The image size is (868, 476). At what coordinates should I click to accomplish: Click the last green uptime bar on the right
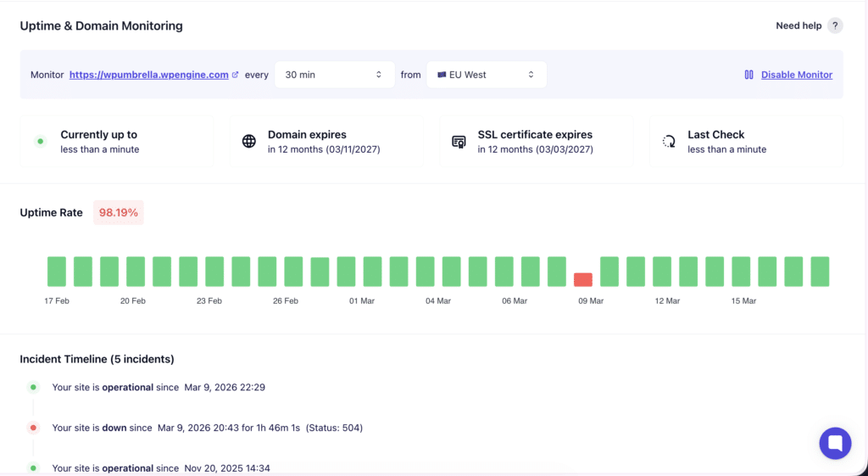(x=820, y=272)
